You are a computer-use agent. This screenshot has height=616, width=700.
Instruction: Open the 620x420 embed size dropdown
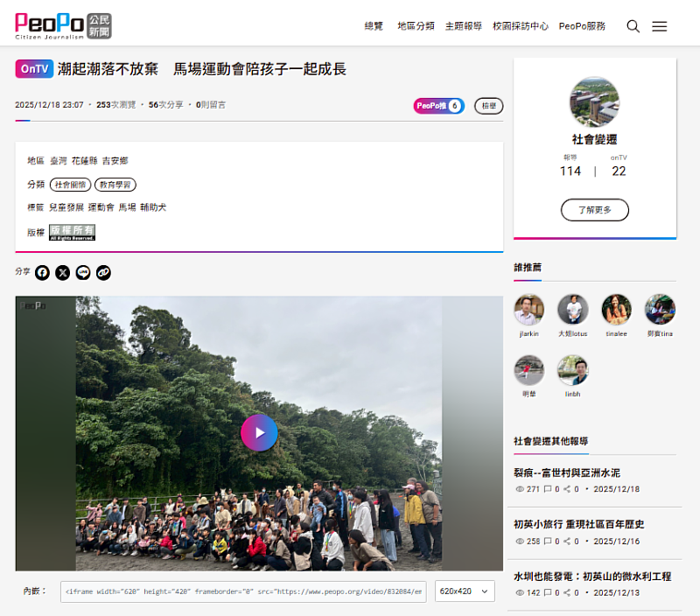click(464, 591)
